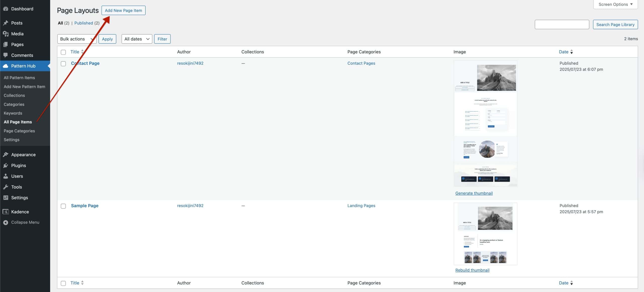Image resolution: width=644 pixels, height=292 pixels.
Task: Open the All dates dropdown
Action: (136, 39)
